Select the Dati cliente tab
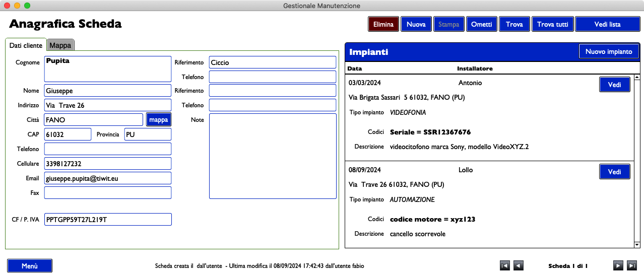The width and height of the screenshot is (644, 275). [26, 45]
